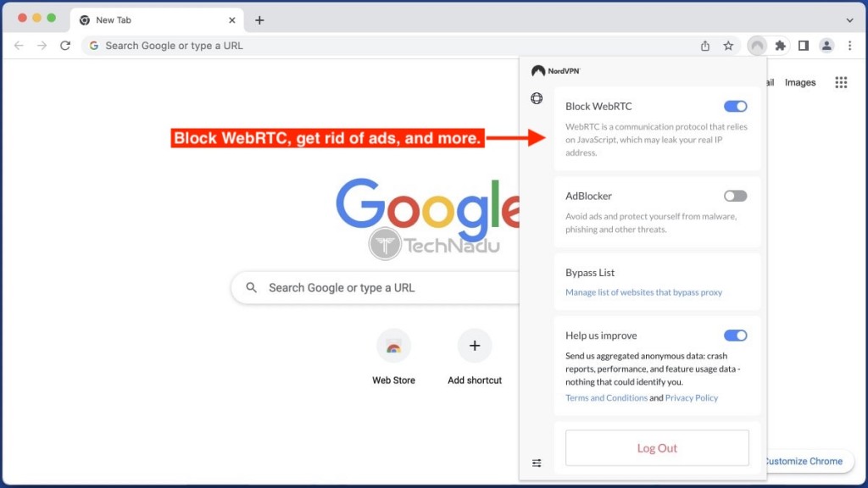Click the AdBlocker heading
The width and height of the screenshot is (868, 488).
click(588, 196)
